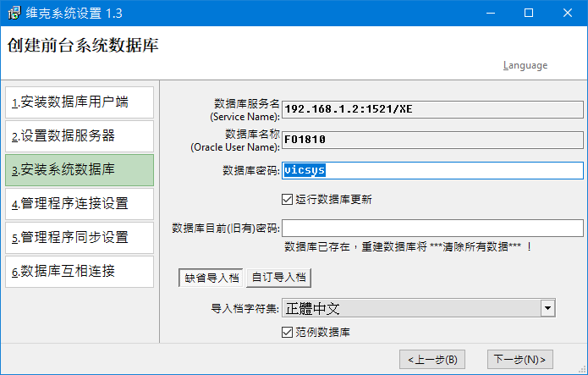Select the 自订导入档 button

pyautogui.click(x=278, y=278)
